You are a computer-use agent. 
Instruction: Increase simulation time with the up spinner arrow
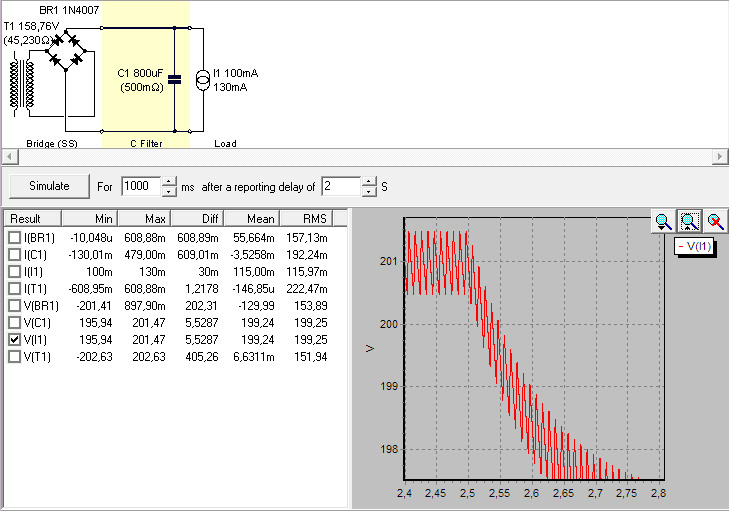point(169,181)
